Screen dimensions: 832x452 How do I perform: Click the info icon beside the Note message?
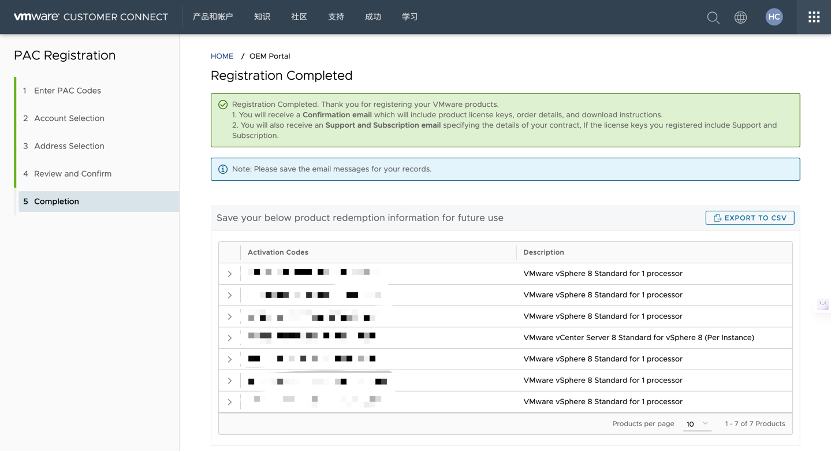pyautogui.click(x=223, y=169)
